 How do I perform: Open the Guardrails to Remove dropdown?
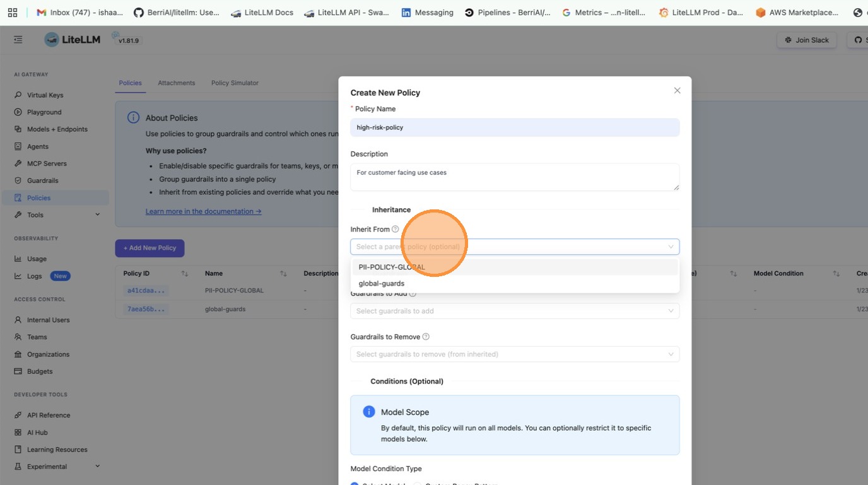(x=514, y=354)
